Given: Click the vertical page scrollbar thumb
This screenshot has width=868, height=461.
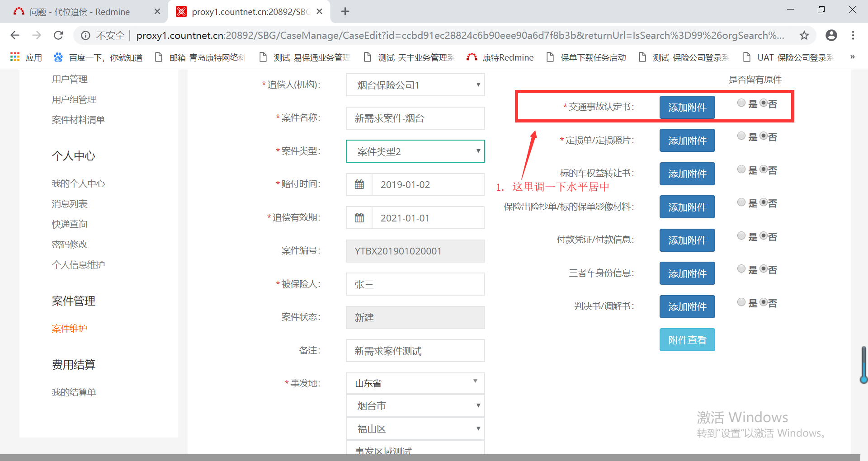Looking at the screenshot, I should 864,365.
